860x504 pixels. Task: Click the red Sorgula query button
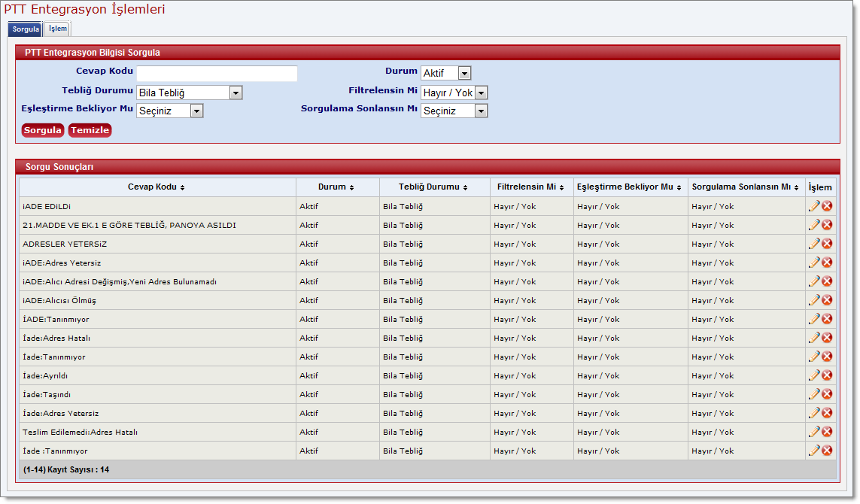[43, 130]
